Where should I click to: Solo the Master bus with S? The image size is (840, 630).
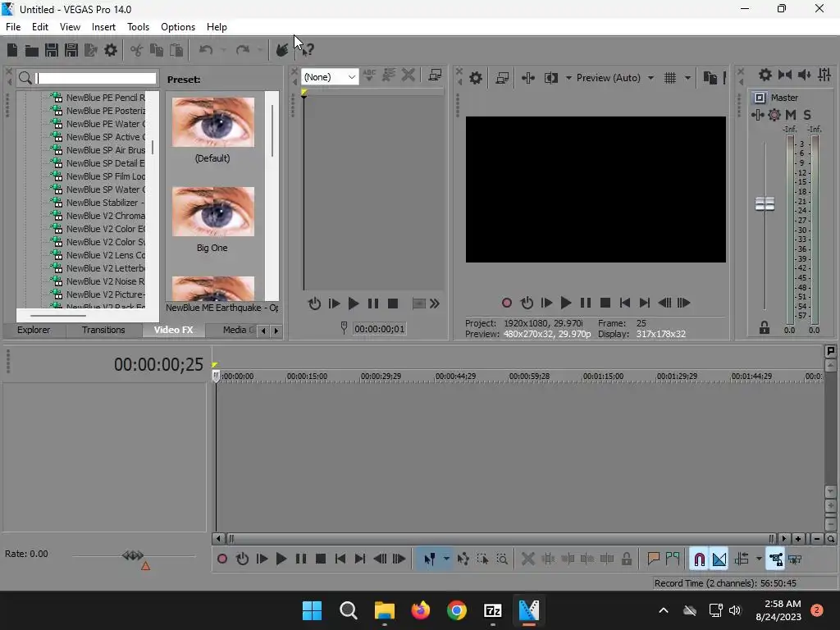(x=807, y=115)
